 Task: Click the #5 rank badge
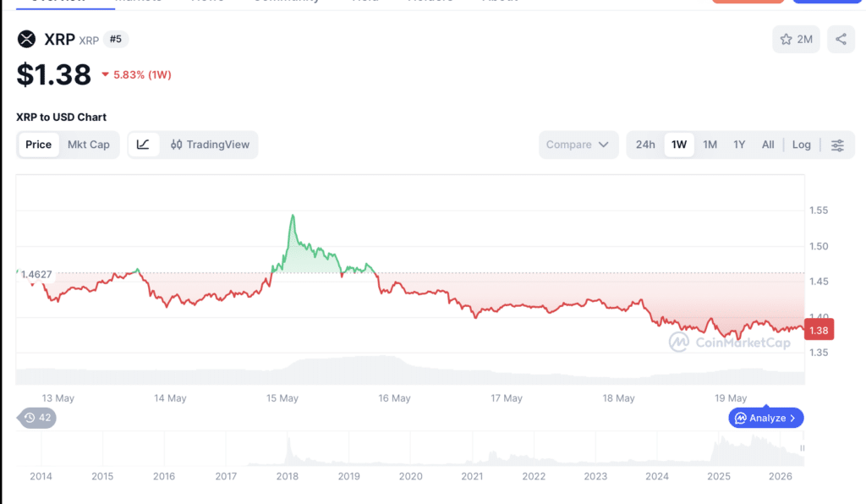click(115, 39)
